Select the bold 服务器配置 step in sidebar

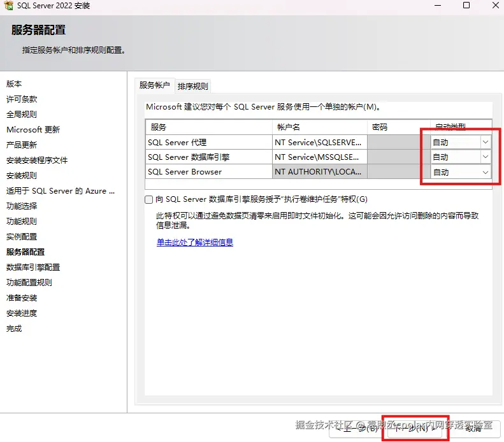(x=25, y=252)
